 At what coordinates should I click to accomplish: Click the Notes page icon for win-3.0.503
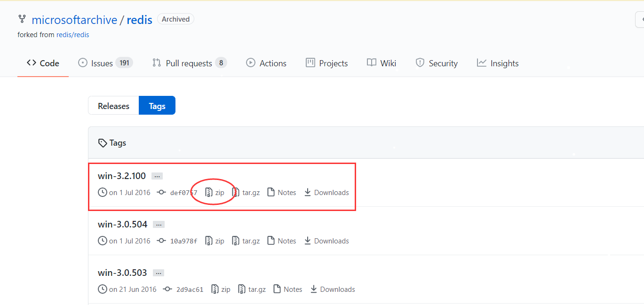(x=277, y=289)
